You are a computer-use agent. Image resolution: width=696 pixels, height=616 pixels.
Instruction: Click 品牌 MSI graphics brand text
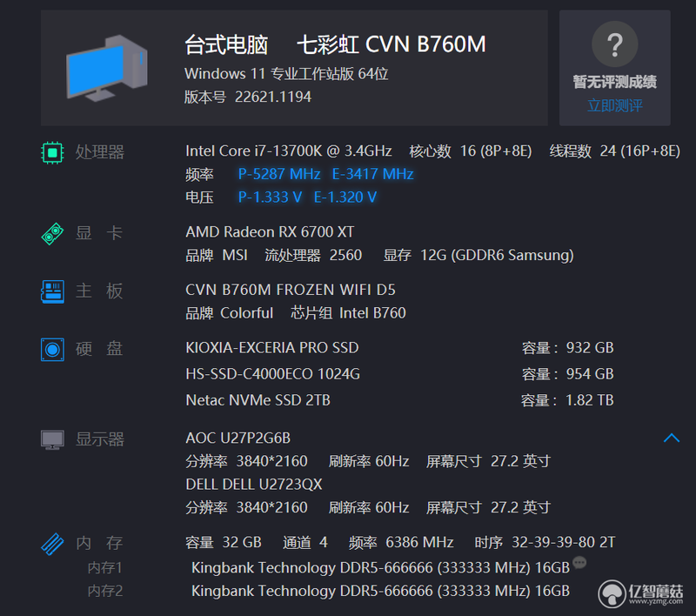217,255
